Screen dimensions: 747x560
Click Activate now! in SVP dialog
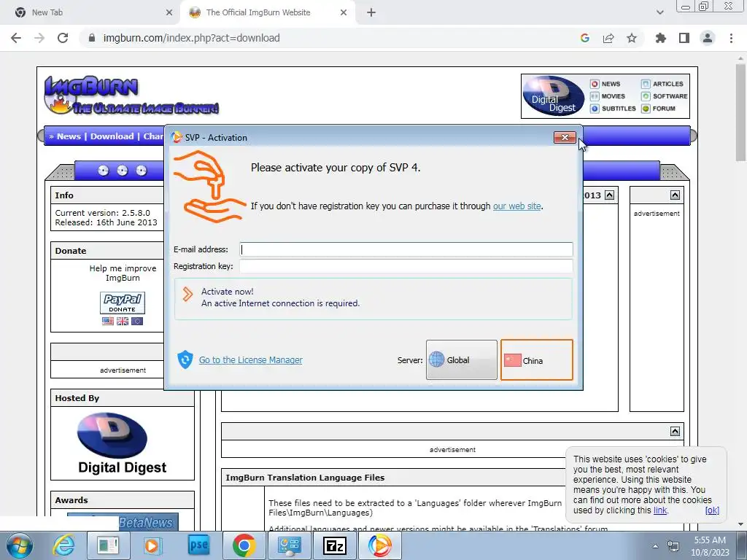[373, 298]
